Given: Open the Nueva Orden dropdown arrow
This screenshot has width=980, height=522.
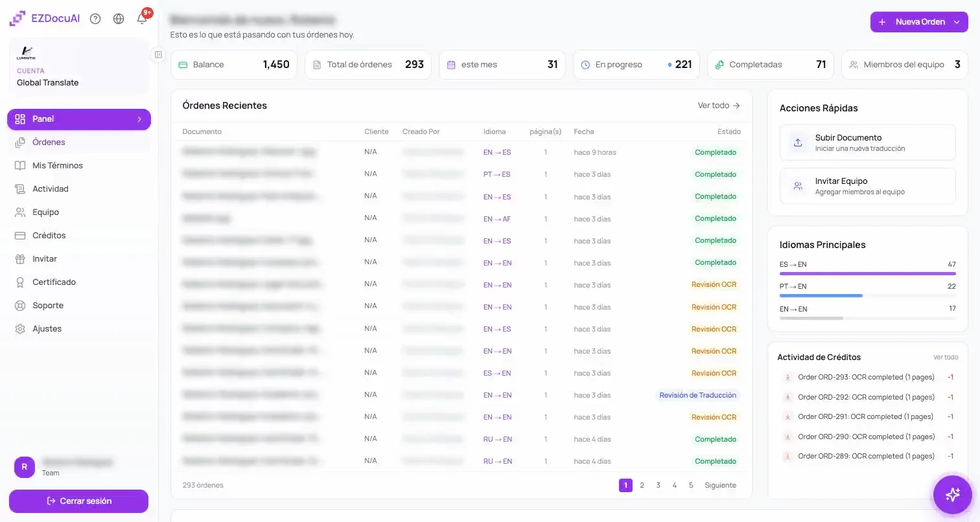Looking at the screenshot, I should pos(957,22).
